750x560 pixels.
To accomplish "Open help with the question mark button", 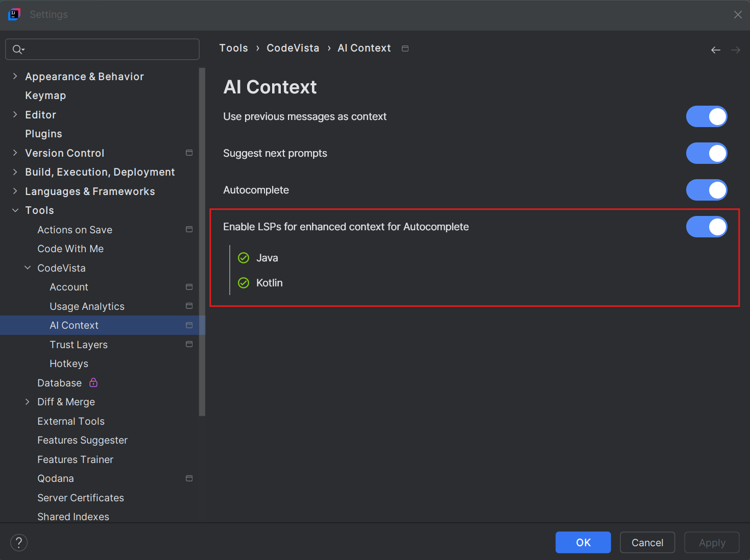I will 19,543.
